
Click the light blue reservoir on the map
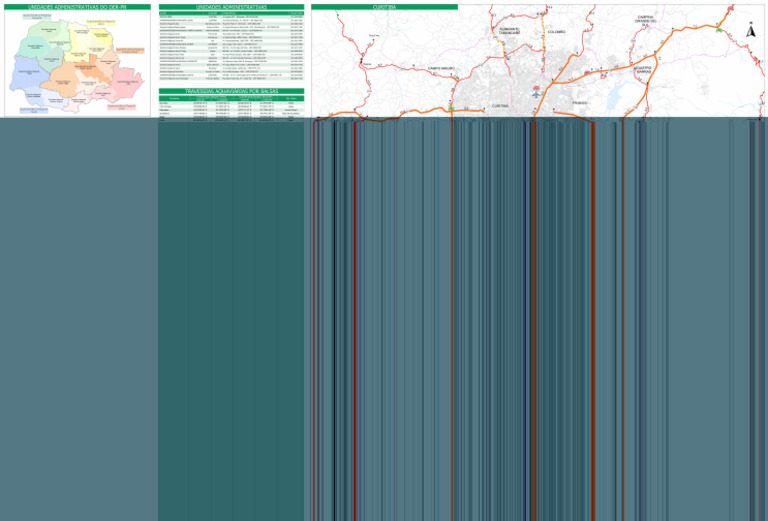pyautogui.click(x=617, y=96)
